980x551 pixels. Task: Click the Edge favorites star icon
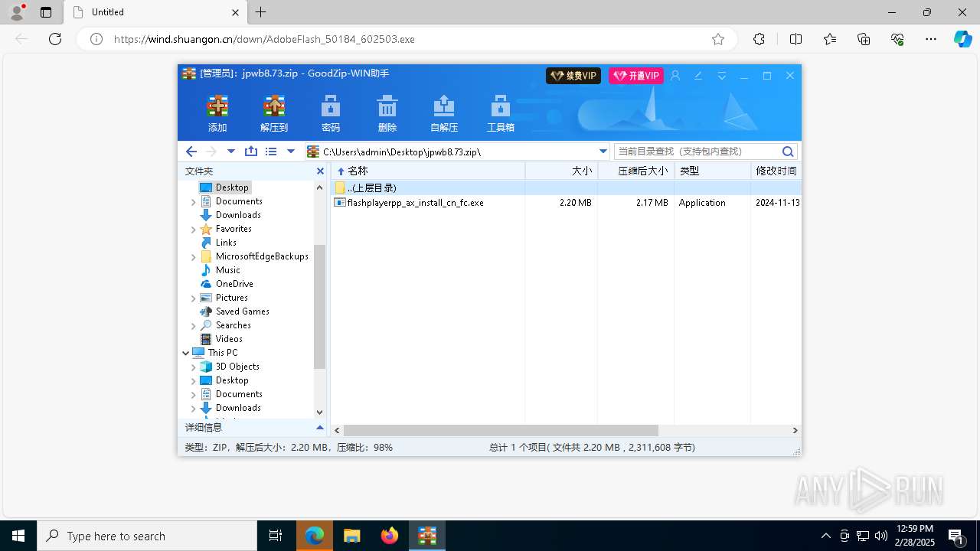tap(718, 39)
